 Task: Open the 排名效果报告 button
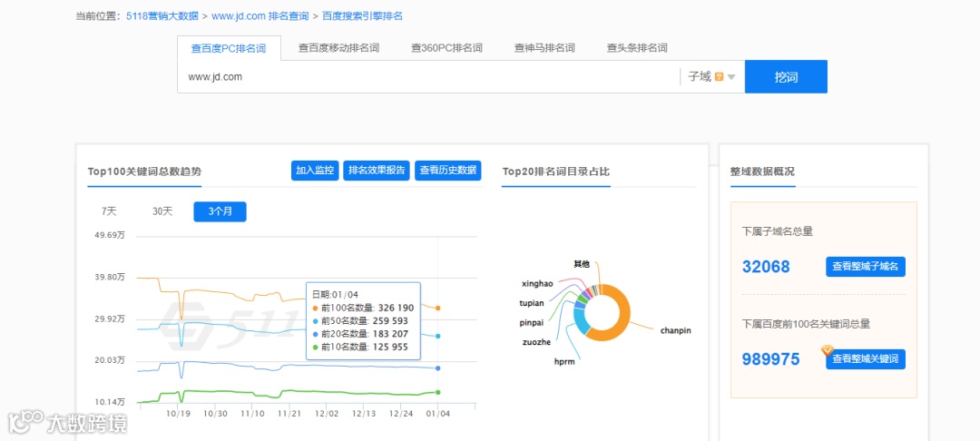pos(377,171)
